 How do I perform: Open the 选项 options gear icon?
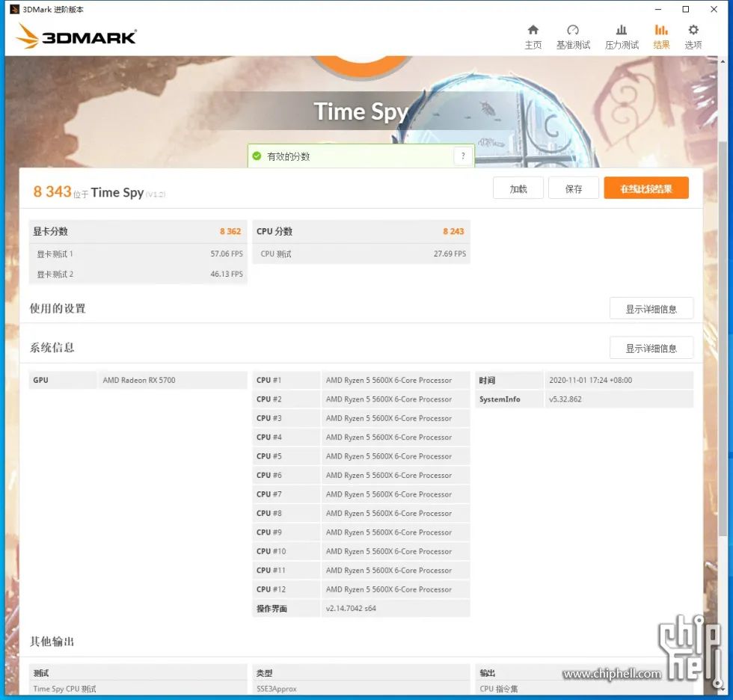point(693,31)
